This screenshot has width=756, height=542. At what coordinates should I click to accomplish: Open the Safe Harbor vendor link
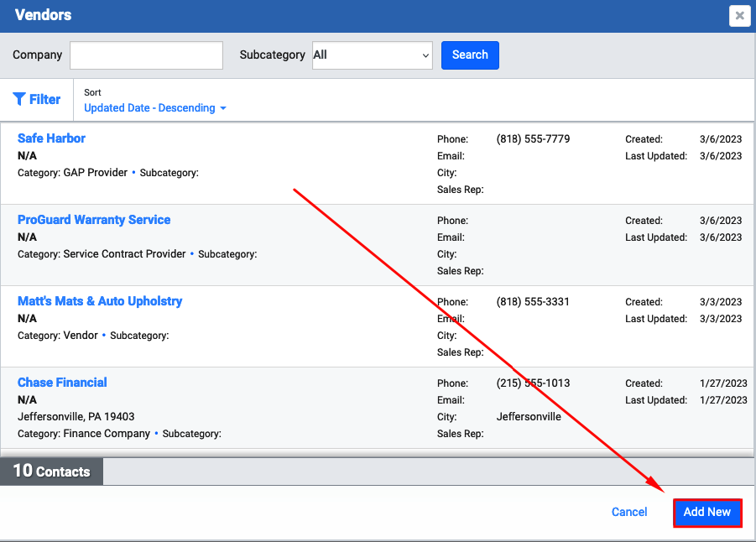click(x=51, y=138)
